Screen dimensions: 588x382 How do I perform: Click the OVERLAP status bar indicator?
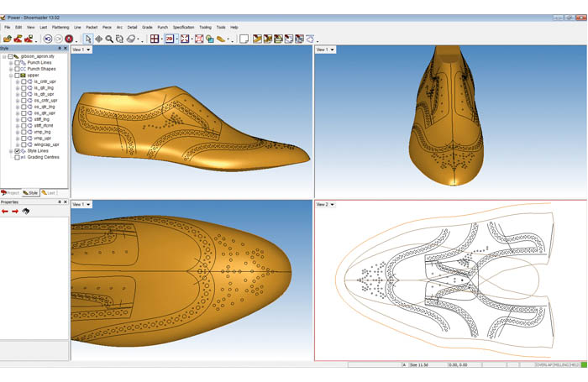(544, 364)
